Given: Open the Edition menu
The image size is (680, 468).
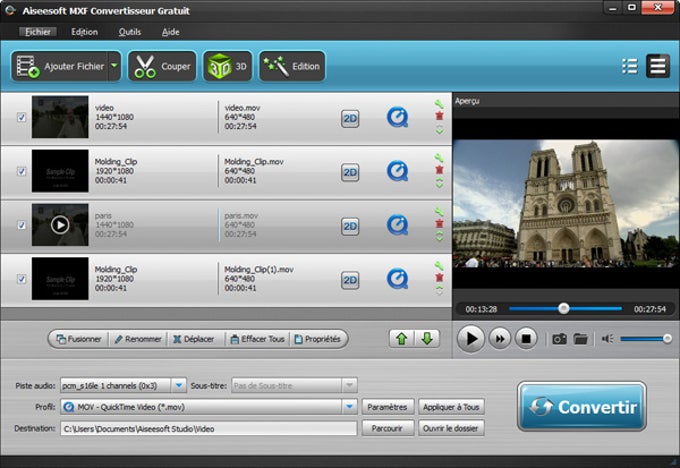Looking at the screenshot, I should coord(85,32).
